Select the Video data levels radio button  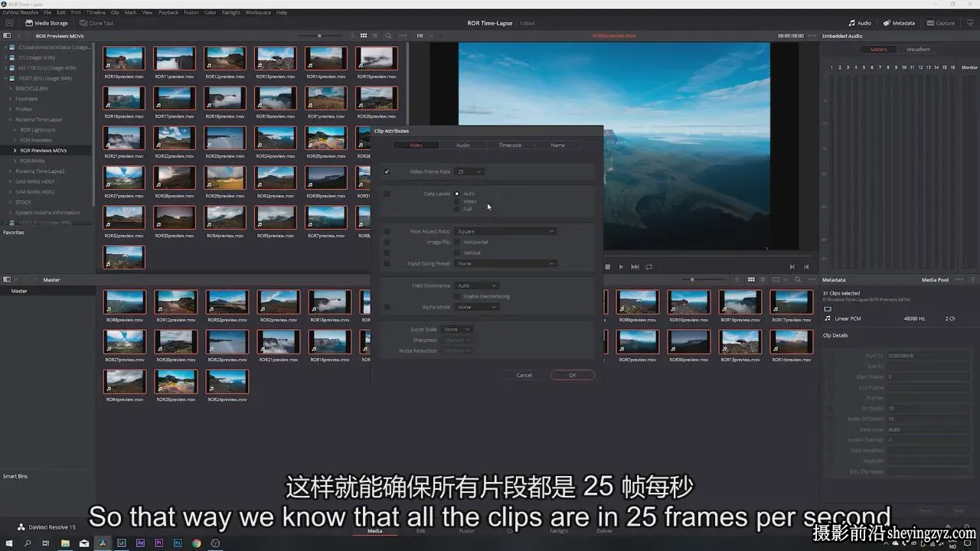(457, 201)
